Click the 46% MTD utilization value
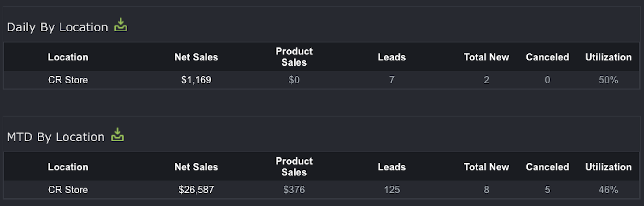Image resolution: width=644 pixels, height=206 pixels. click(x=608, y=190)
